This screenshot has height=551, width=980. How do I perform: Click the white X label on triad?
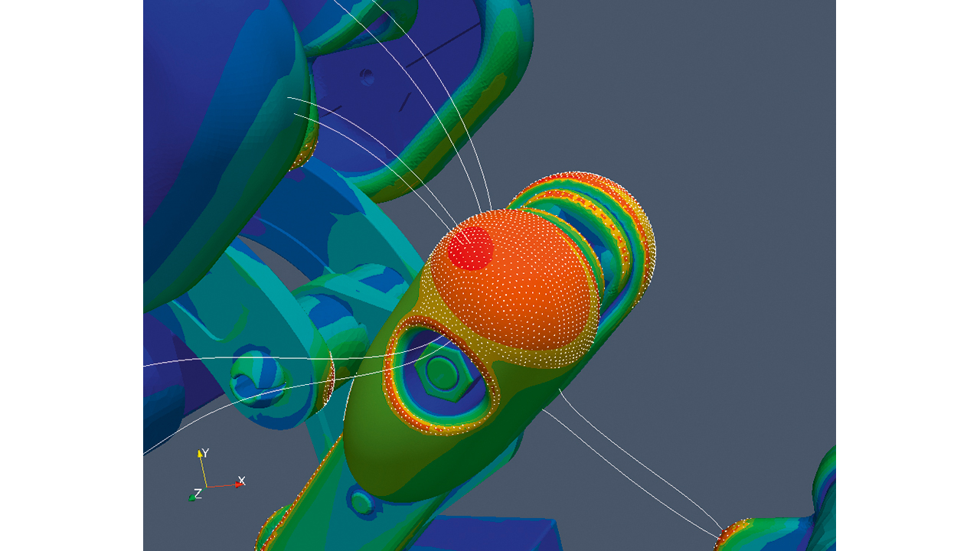click(241, 481)
